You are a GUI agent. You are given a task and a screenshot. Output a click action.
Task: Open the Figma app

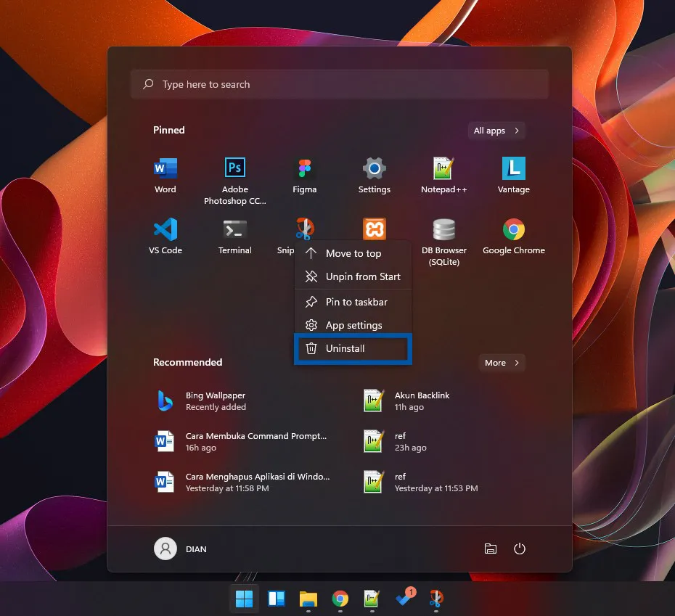304,168
